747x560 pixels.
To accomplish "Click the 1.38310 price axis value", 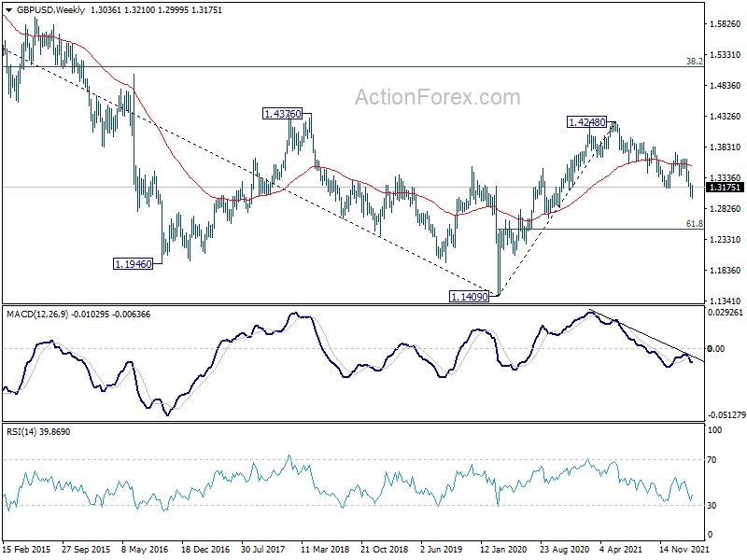I will tap(726, 147).
